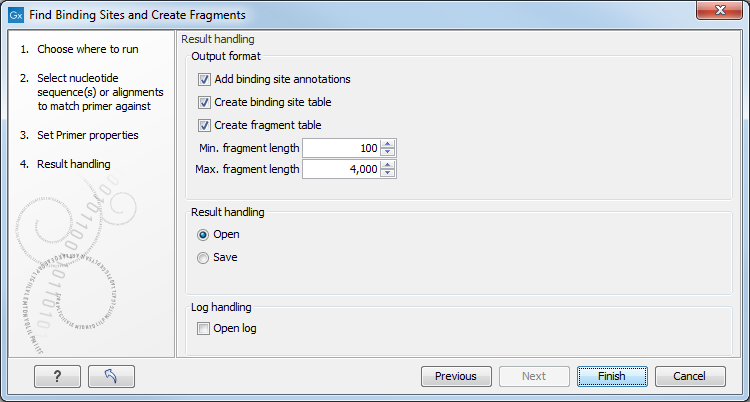Click the help question mark button

[57, 376]
